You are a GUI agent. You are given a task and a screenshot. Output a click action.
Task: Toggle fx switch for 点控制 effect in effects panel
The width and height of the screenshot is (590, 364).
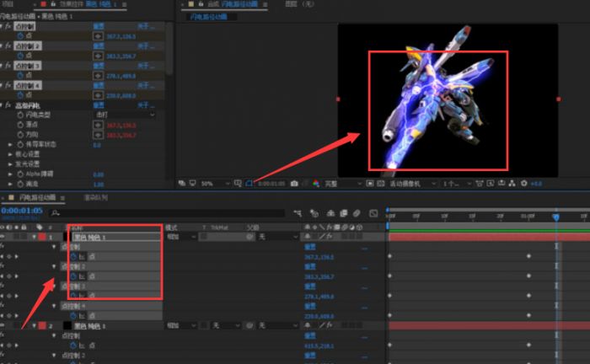click(x=8, y=27)
